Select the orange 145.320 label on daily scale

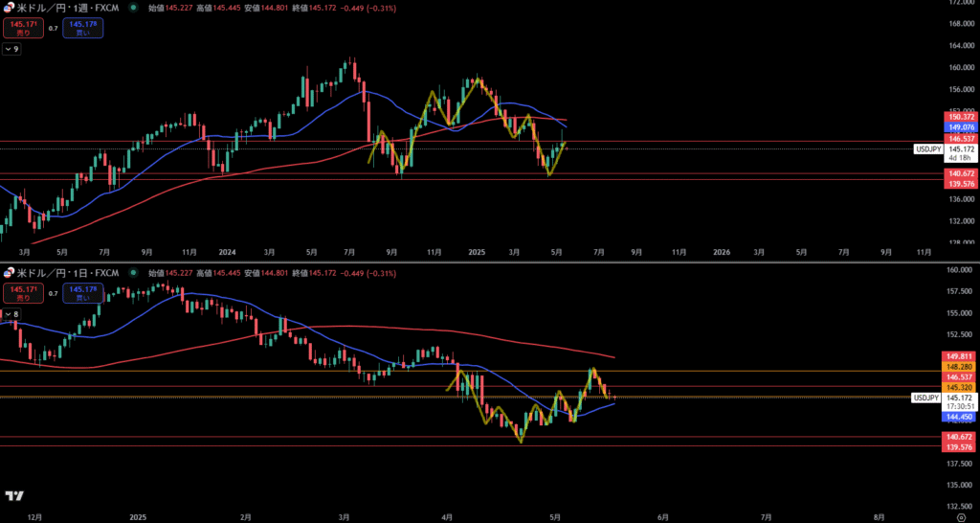pos(957,387)
